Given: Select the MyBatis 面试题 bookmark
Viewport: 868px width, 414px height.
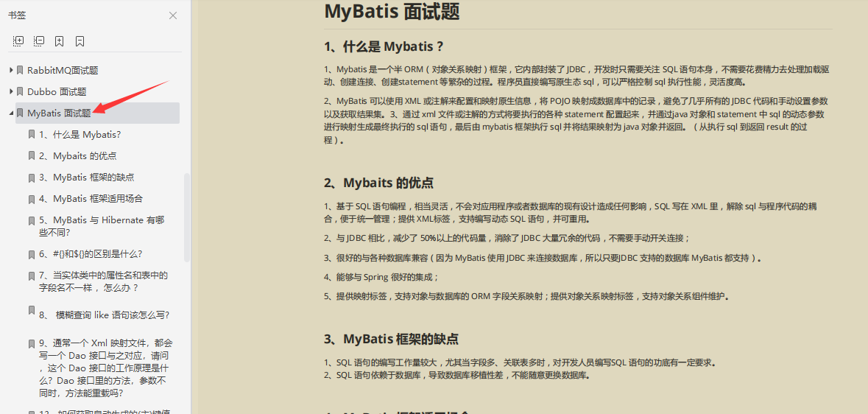Looking at the screenshot, I should (59, 113).
